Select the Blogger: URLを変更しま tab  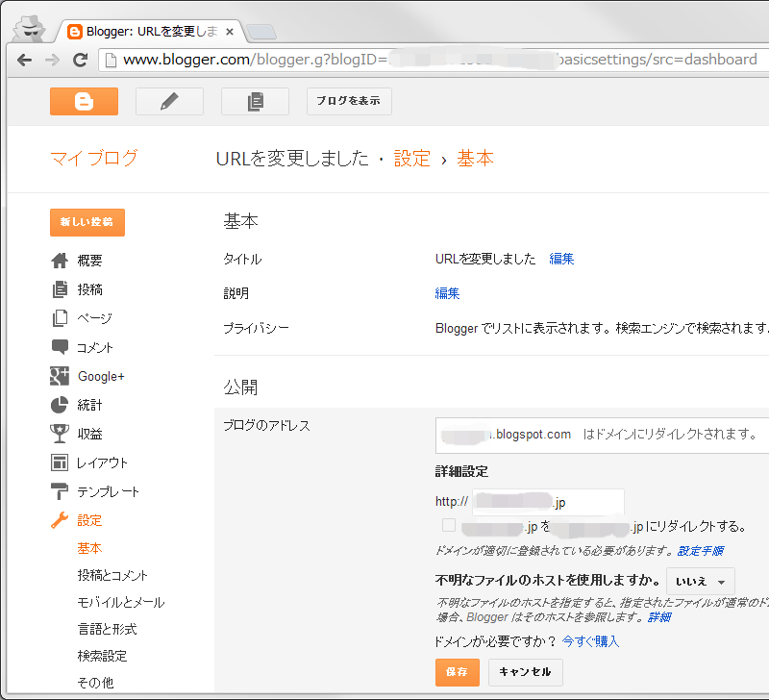[151, 32]
